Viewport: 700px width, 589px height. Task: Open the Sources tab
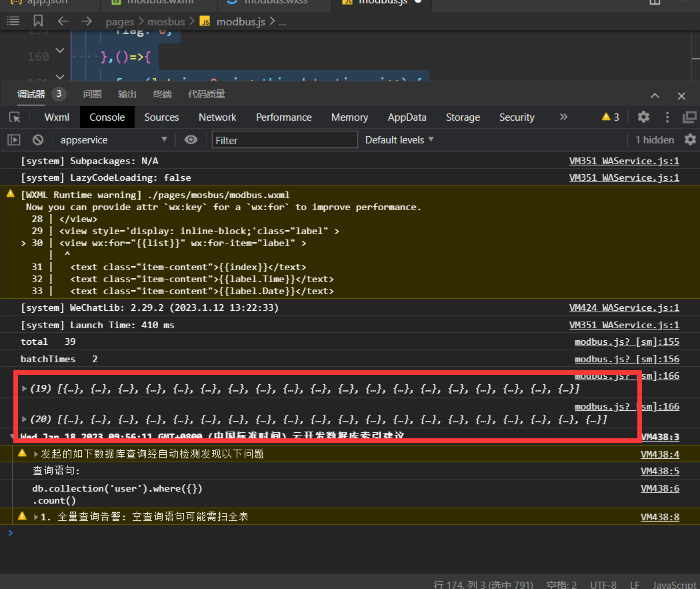tap(161, 117)
